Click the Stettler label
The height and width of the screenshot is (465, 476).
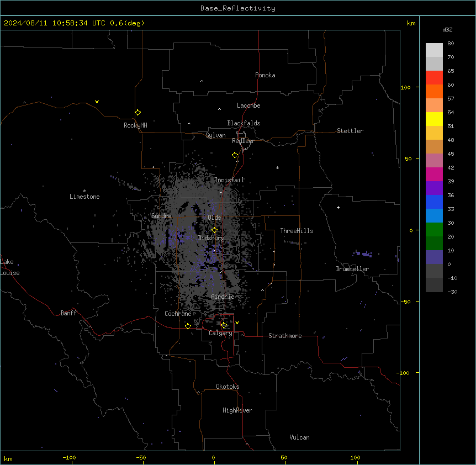[350, 131]
